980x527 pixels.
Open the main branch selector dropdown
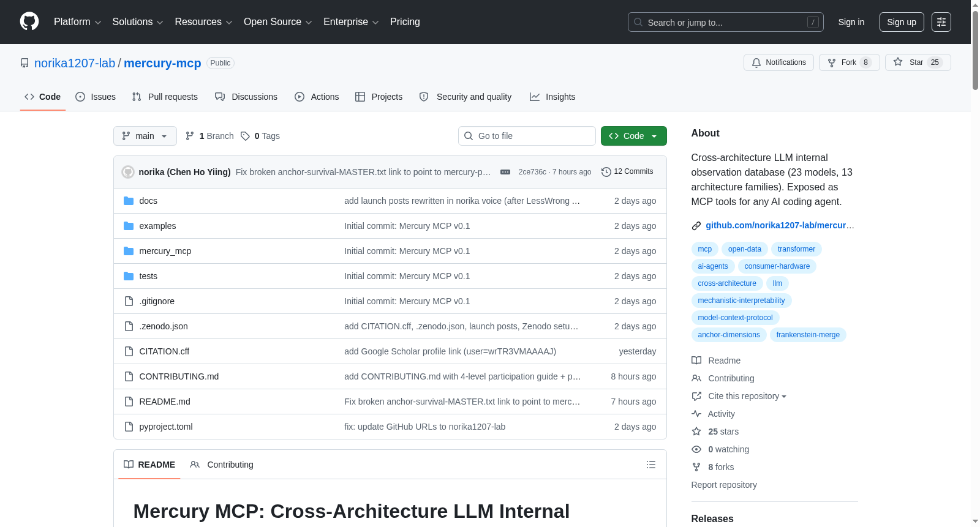click(145, 136)
